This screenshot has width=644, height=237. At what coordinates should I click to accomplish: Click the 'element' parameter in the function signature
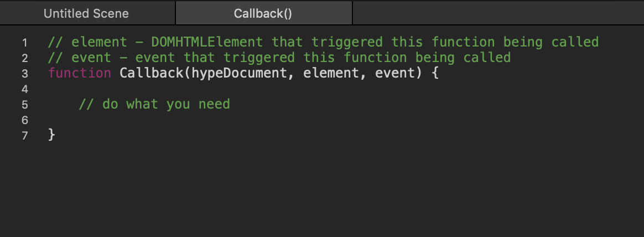[330, 73]
